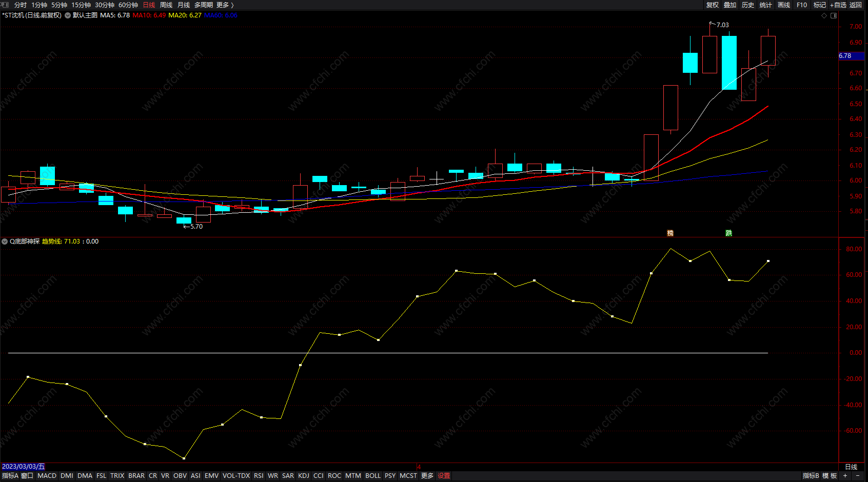
Task: Open the 多周期 multi-period view
Action: (203, 5)
